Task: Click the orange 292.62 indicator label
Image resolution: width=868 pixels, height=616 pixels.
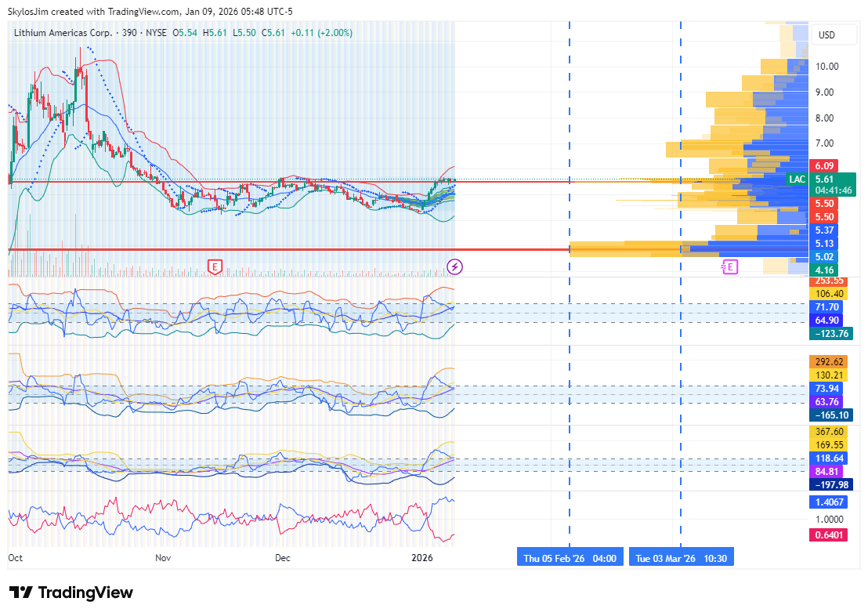Action: click(x=829, y=362)
